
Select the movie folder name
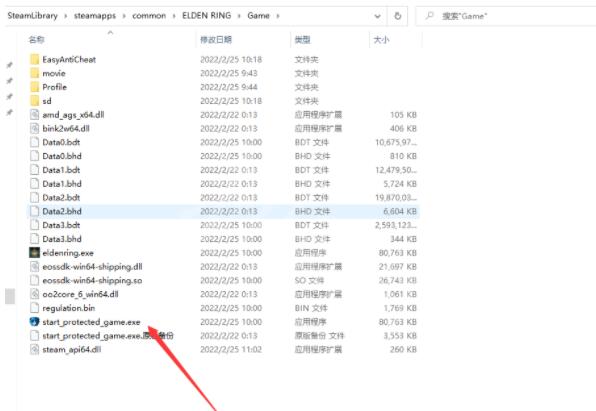54,73
